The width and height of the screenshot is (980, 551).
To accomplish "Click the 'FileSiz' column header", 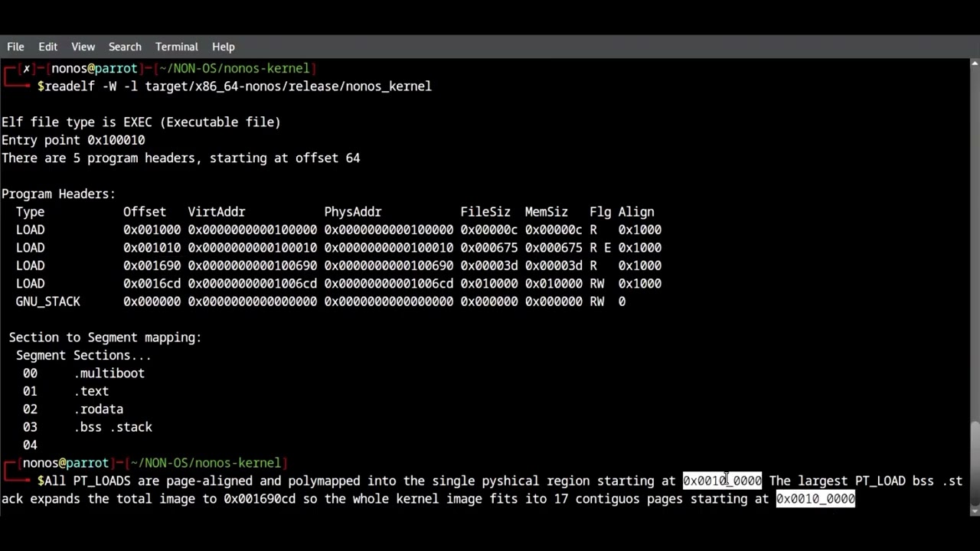I will [485, 212].
